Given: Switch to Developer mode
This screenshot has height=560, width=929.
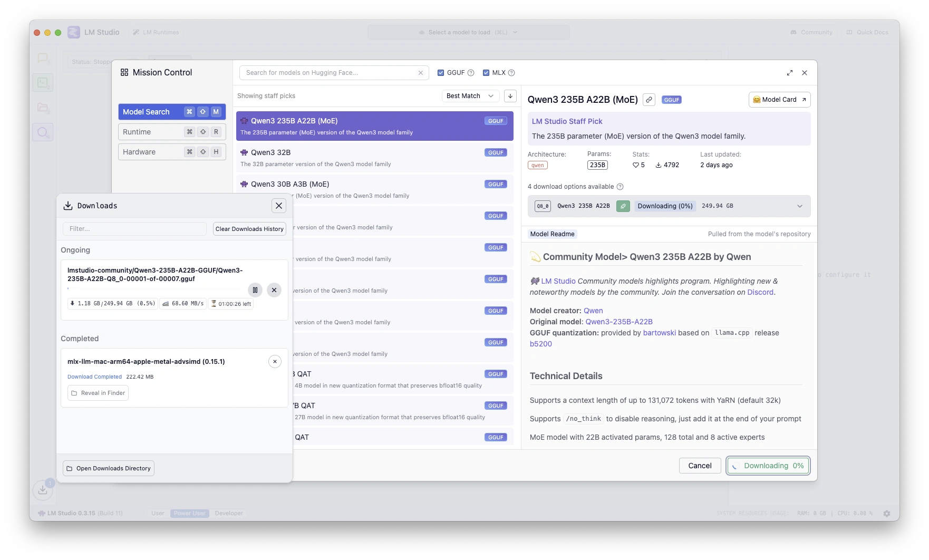Looking at the screenshot, I should pyautogui.click(x=229, y=513).
